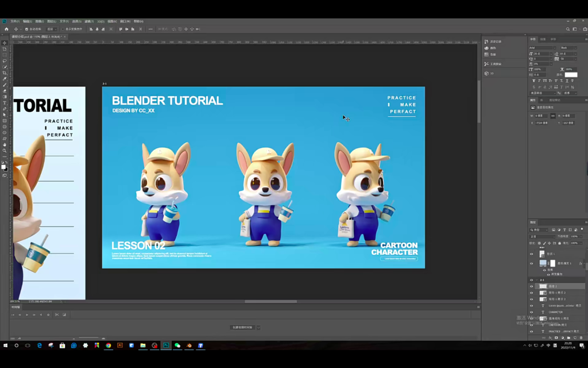The image size is (588, 368).
Task: Select the Horizontal Type tool
Action: point(5,103)
